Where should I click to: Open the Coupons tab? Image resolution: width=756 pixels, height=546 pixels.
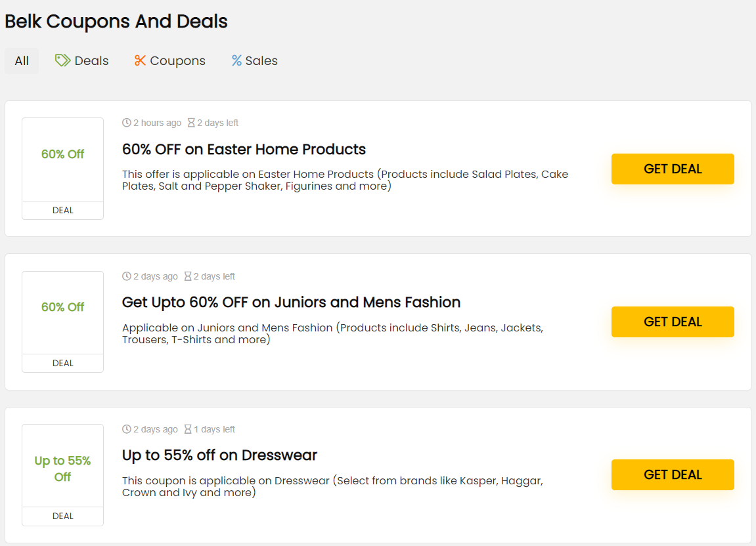(177, 61)
